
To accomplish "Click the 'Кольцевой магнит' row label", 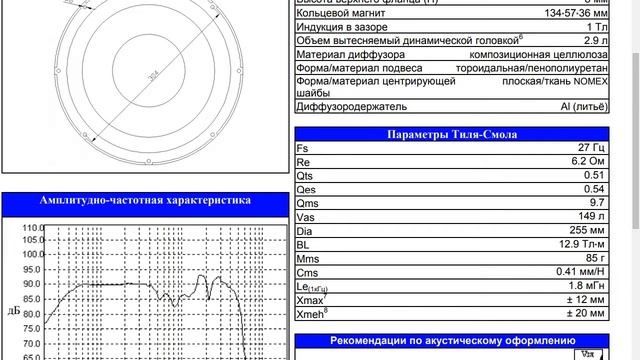I will click(340, 13).
